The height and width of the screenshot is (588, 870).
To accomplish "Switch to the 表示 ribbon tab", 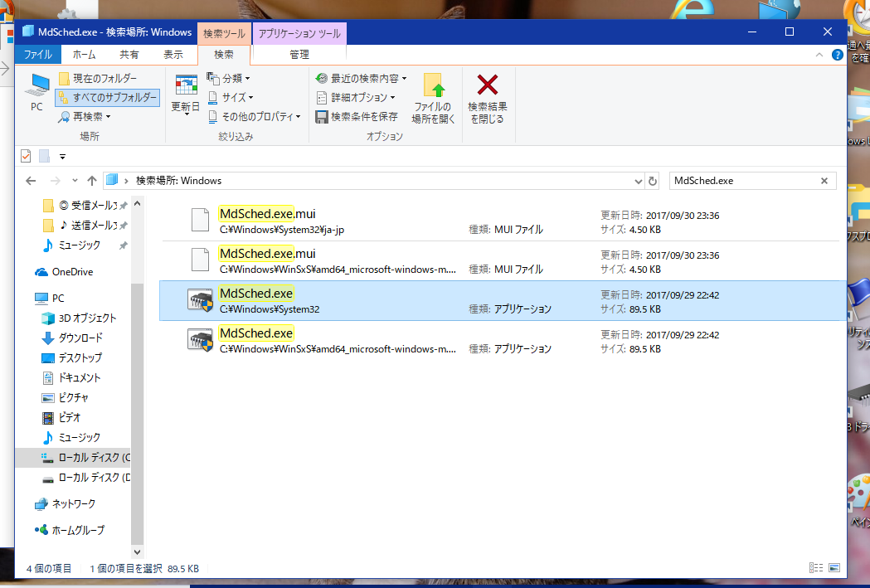I will (x=173, y=55).
